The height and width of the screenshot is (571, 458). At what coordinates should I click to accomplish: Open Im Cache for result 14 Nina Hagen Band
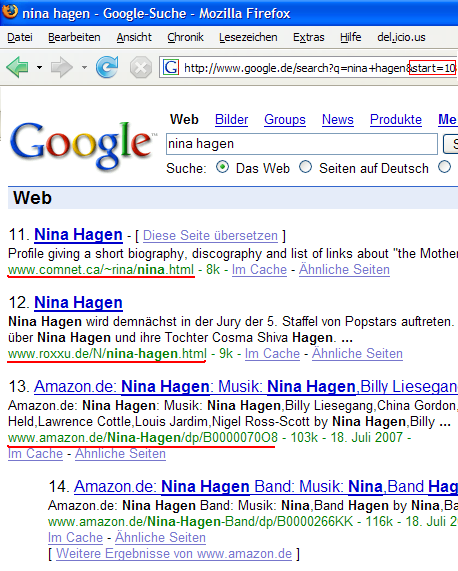click(75, 537)
